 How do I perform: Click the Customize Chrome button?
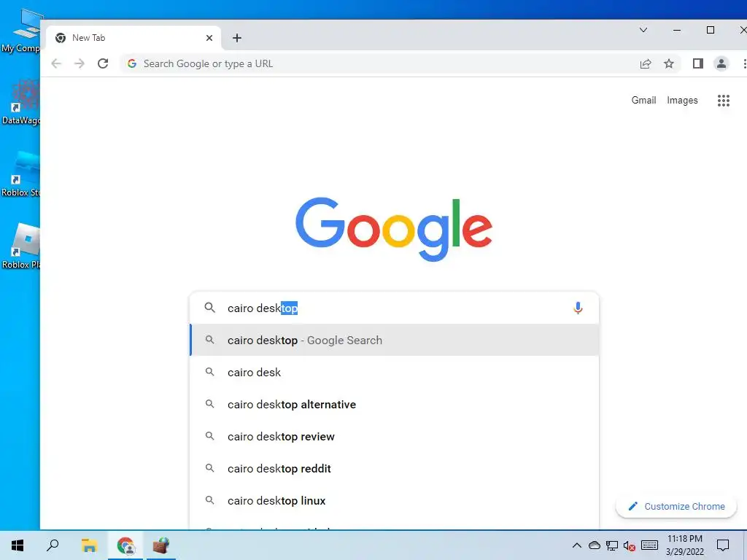676,506
